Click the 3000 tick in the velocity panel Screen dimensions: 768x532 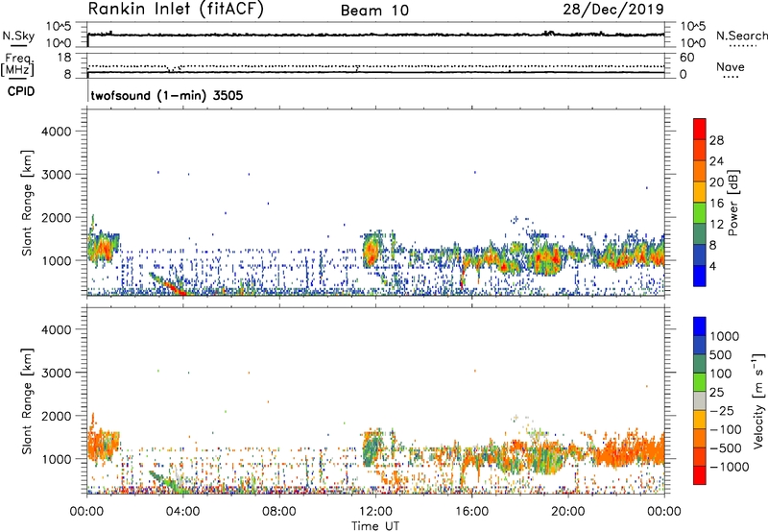57,373
